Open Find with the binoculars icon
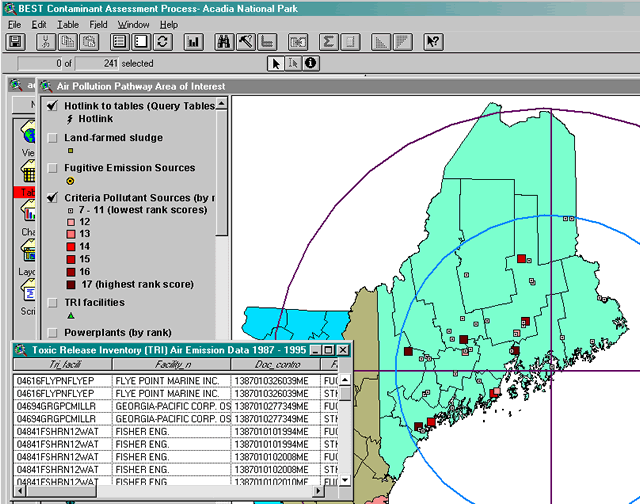Screen dimensions: 640x504 coord(224,42)
